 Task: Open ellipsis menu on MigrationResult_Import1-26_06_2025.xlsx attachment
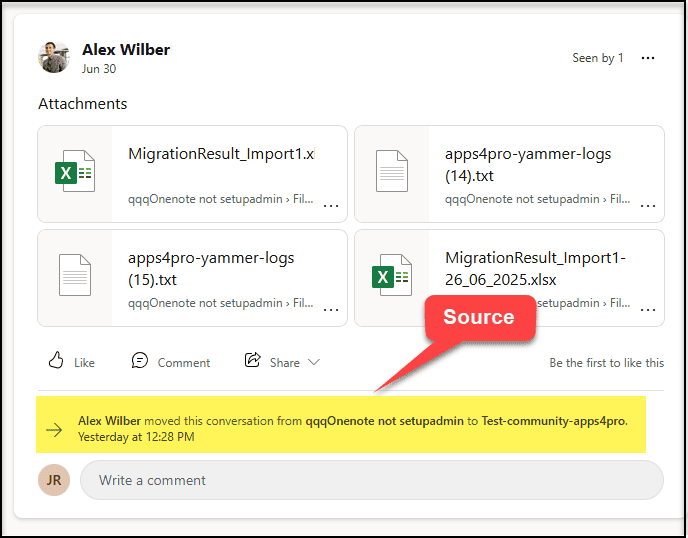[x=648, y=309]
